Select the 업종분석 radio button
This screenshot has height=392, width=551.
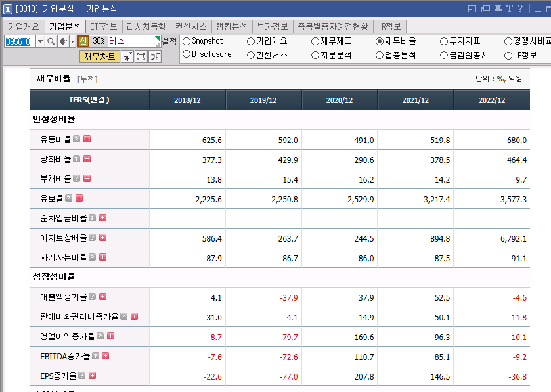(x=380, y=55)
